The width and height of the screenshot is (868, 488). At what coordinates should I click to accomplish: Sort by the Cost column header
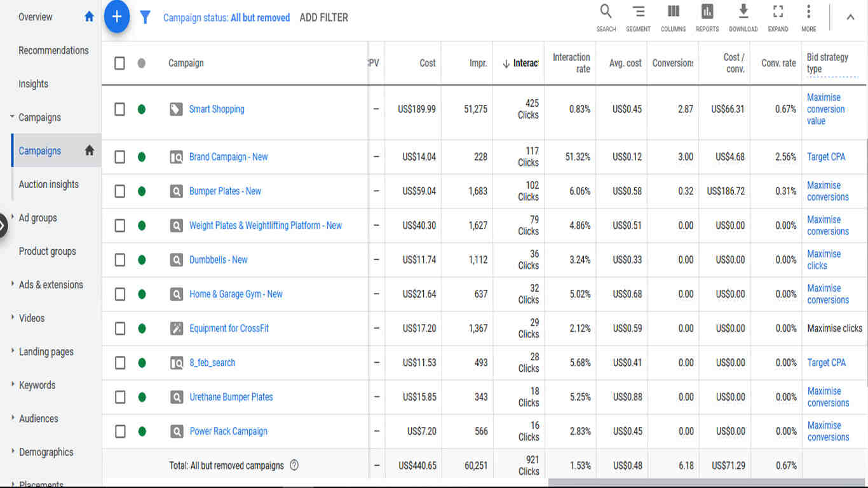pos(428,63)
